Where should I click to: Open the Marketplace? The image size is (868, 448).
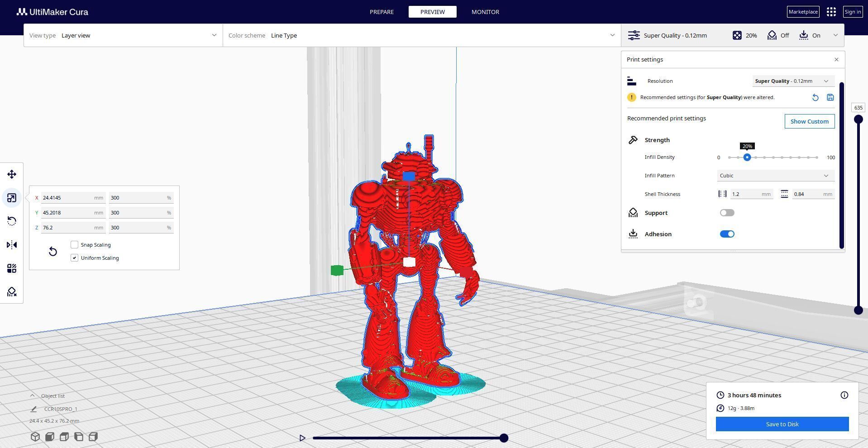click(x=803, y=12)
